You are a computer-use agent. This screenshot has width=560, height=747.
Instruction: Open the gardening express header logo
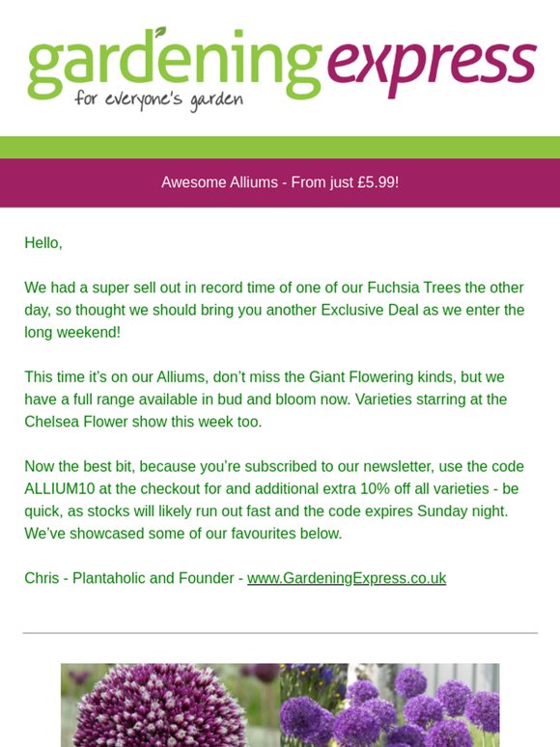[282, 69]
